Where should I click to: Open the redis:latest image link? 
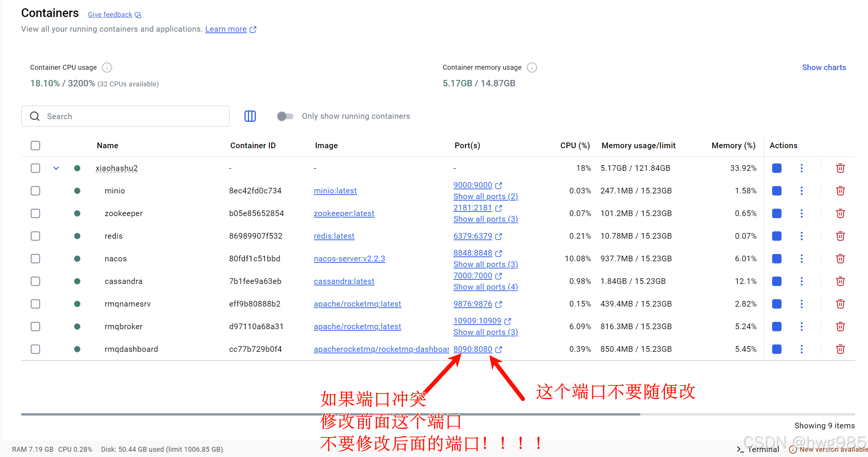tap(334, 236)
